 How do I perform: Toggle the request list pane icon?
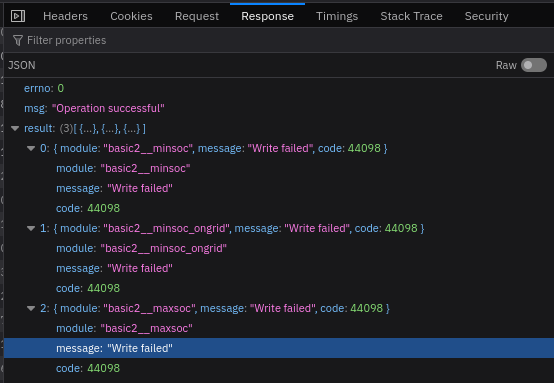coord(18,16)
